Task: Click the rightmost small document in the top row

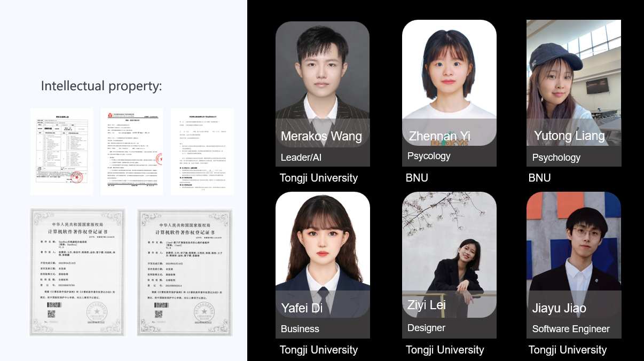Action: coord(202,152)
